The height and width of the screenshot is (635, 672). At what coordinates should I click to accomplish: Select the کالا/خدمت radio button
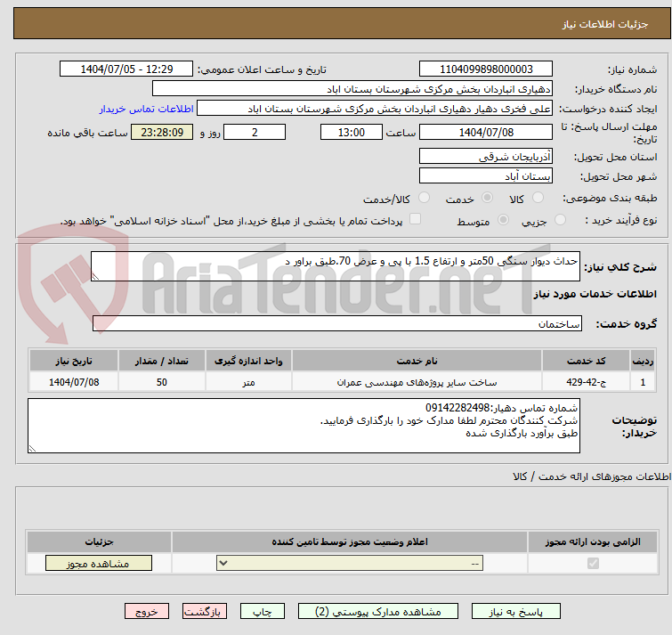[424, 198]
